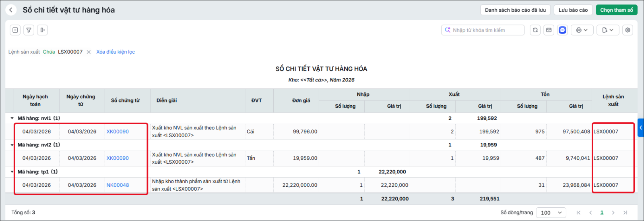This screenshot has width=644, height=221.
Task: Click the Lưu báo cáo button
Action: coord(573,10)
